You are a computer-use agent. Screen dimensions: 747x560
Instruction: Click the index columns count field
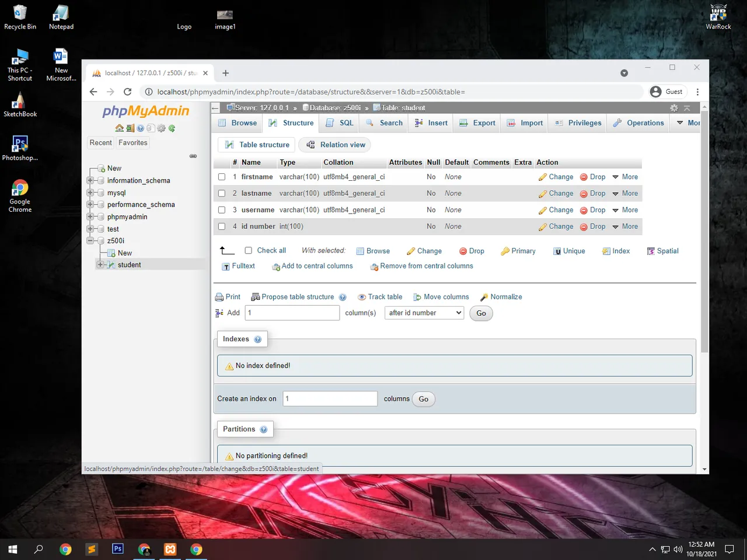[330, 398]
